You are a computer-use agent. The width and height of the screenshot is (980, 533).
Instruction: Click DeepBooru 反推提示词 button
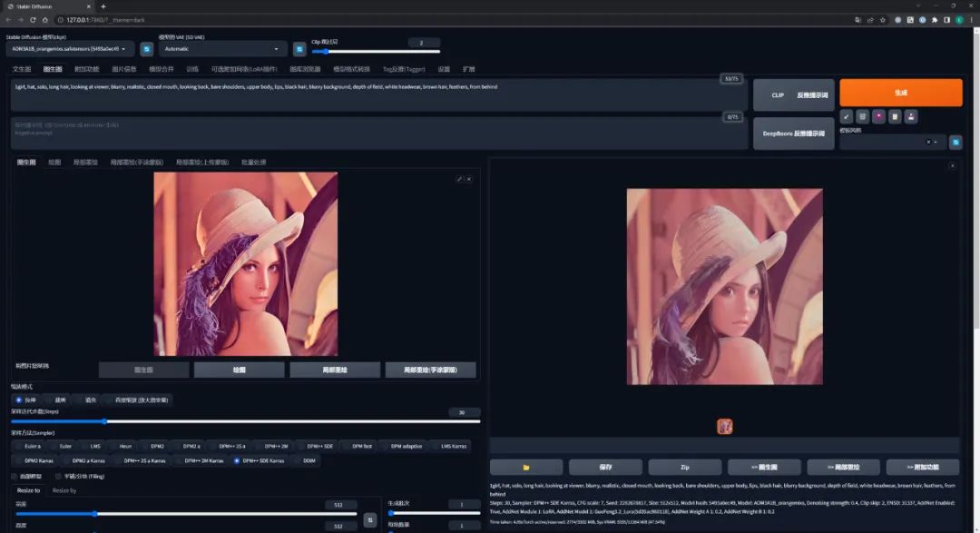tap(794, 133)
